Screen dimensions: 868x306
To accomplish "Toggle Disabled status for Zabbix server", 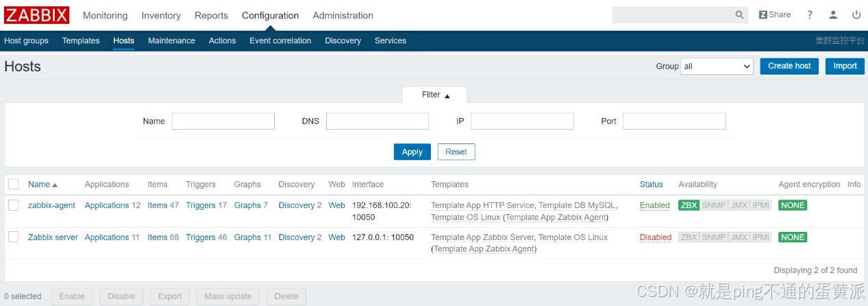I will [x=656, y=237].
